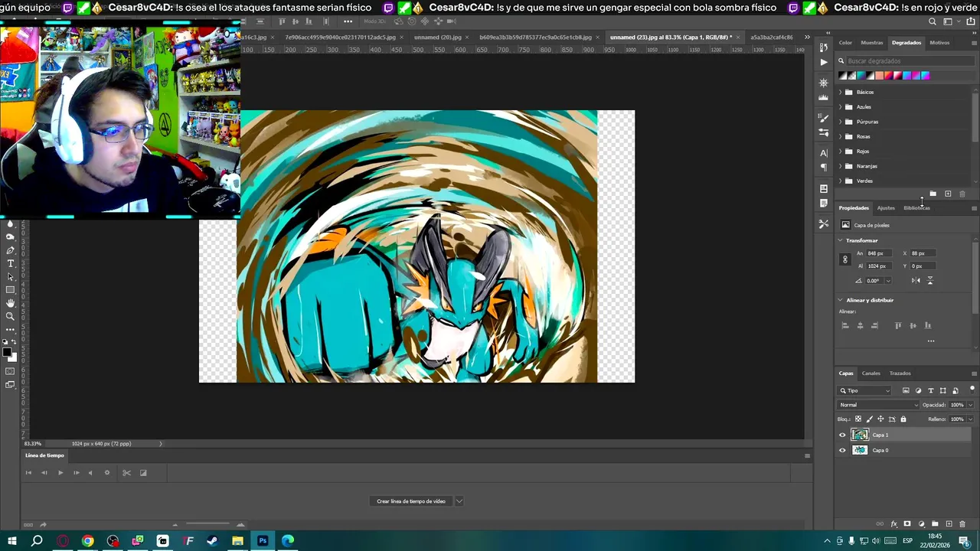Switch to the Muestras tab
Viewport: 980px width, 551px height.
(871, 43)
